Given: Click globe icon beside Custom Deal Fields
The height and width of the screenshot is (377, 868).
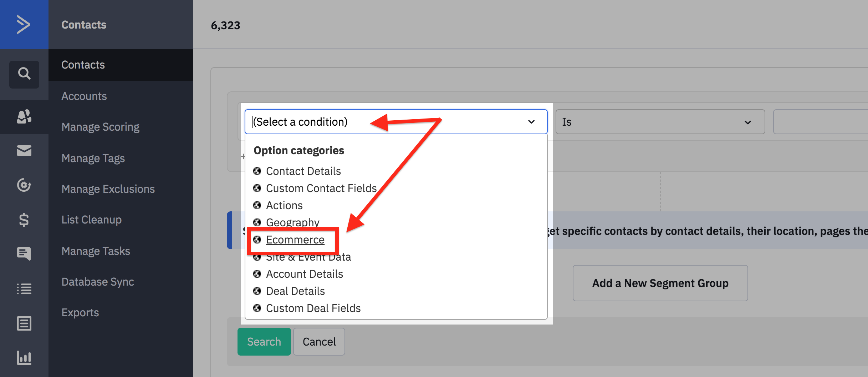Looking at the screenshot, I should pyautogui.click(x=257, y=308).
